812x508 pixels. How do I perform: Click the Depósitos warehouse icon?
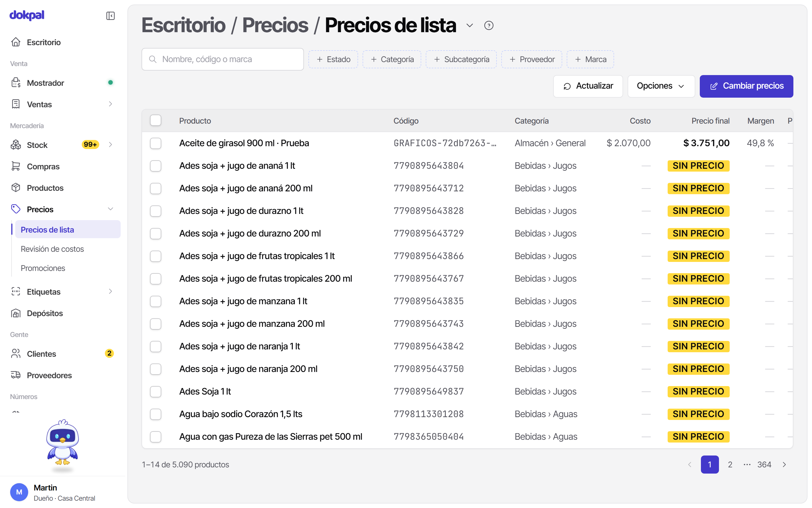pyautogui.click(x=16, y=313)
